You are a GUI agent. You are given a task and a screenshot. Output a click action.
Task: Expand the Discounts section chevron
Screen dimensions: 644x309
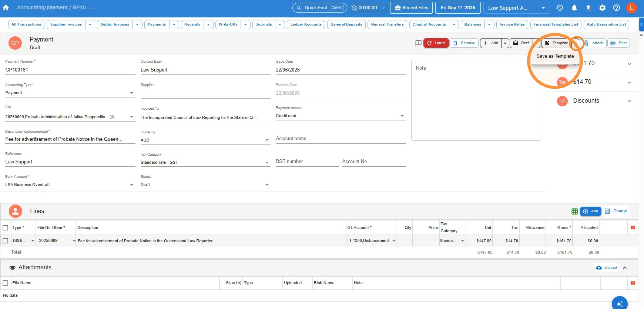(x=629, y=101)
